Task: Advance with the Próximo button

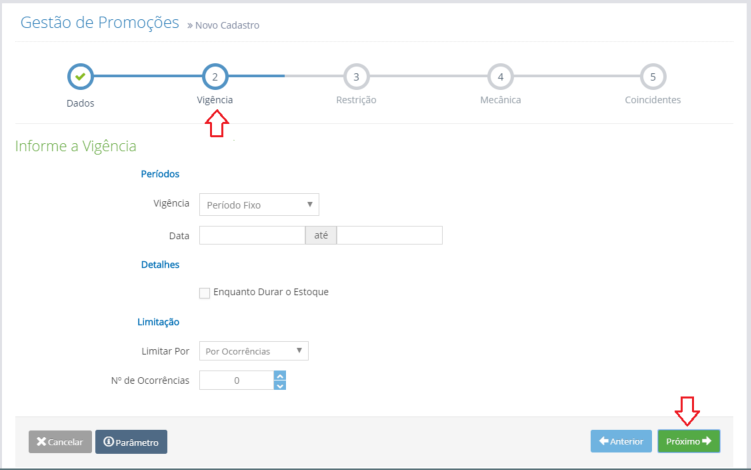Action: 689,441
